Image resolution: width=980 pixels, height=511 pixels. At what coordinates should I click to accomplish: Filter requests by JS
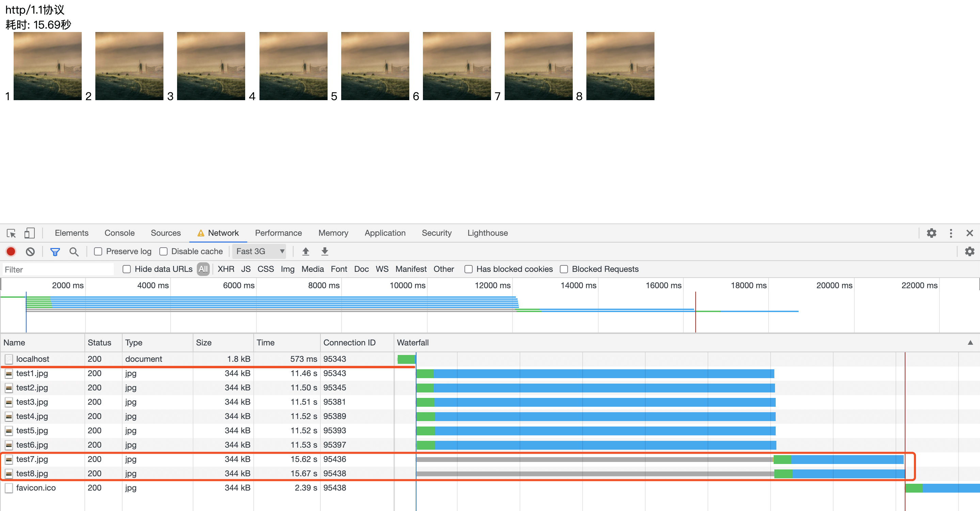click(x=246, y=269)
